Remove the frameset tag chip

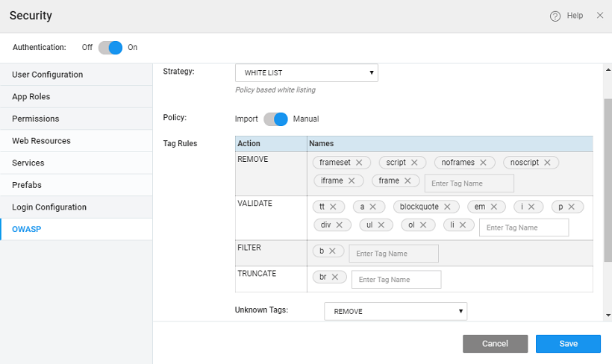tap(359, 163)
